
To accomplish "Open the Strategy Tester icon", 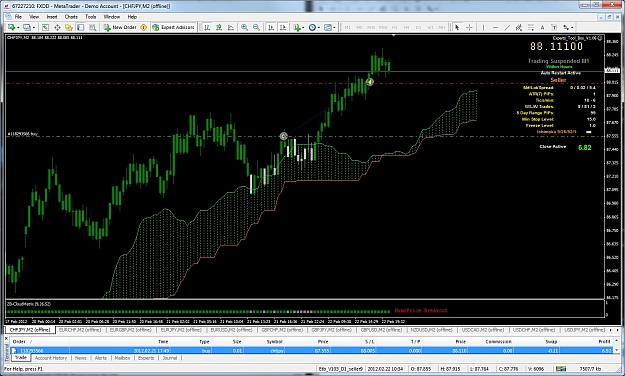I will coord(92,27).
